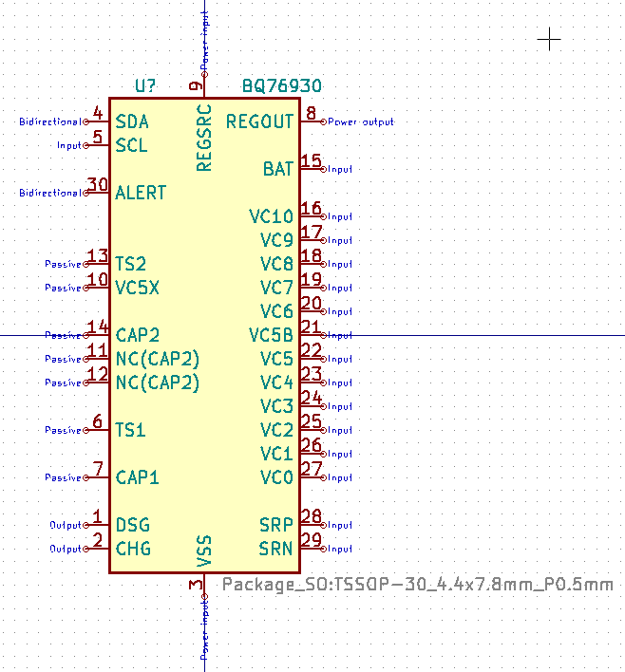Select the VSS vertical pin label
The height and width of the screenshot is (672, 625).
pyautogui.click(x=203, y=551)
